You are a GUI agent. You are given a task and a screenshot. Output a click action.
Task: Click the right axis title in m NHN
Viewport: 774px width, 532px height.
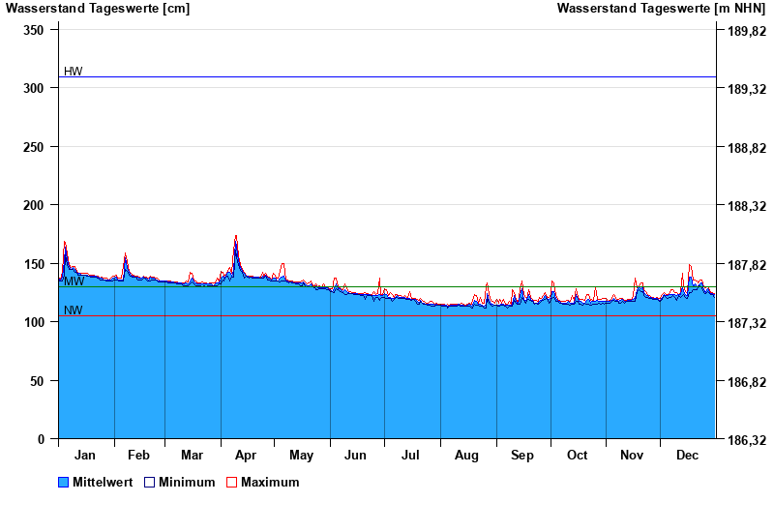(661, 9)
